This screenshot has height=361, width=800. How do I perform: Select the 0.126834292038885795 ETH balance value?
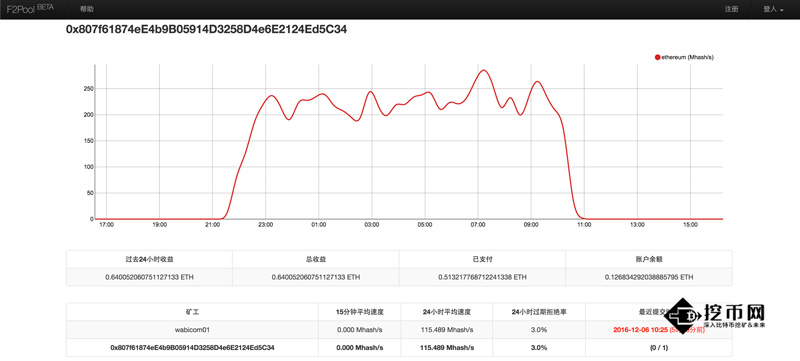pyautogui.click(x=648, y=277)
